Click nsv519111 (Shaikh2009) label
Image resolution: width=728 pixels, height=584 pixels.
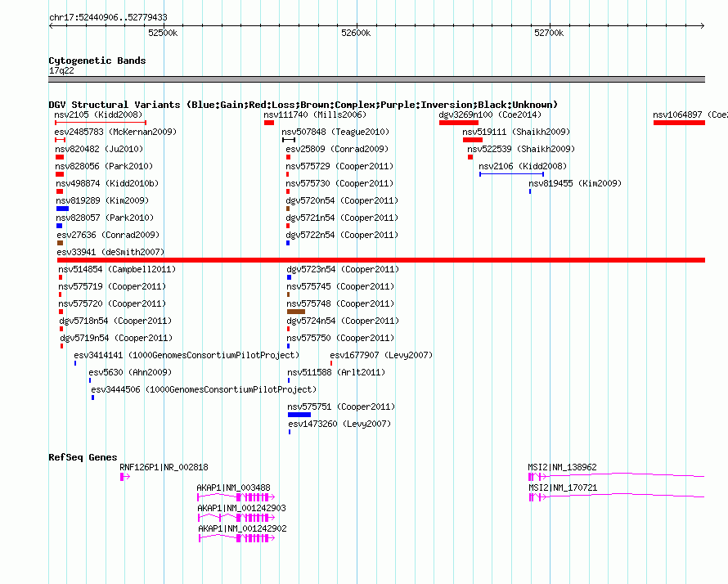coord(516,132)
